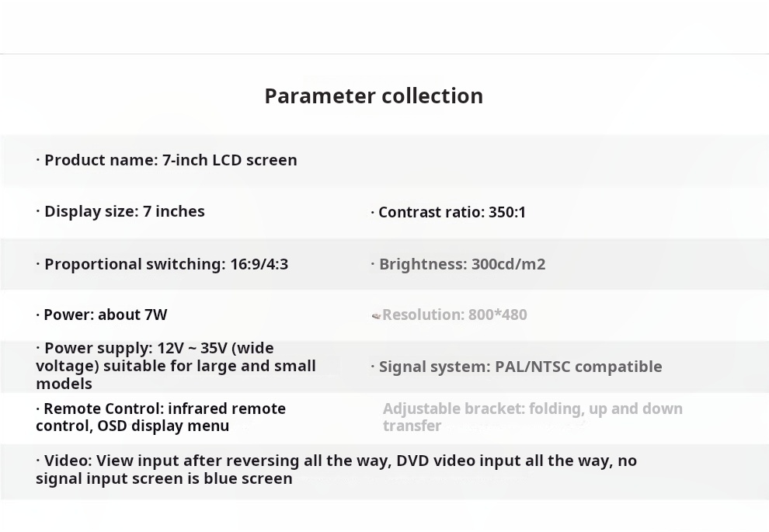Viewport: 769px width, 532px height.
Task: Click the Power about 7W entry
Action: (102, 315)
